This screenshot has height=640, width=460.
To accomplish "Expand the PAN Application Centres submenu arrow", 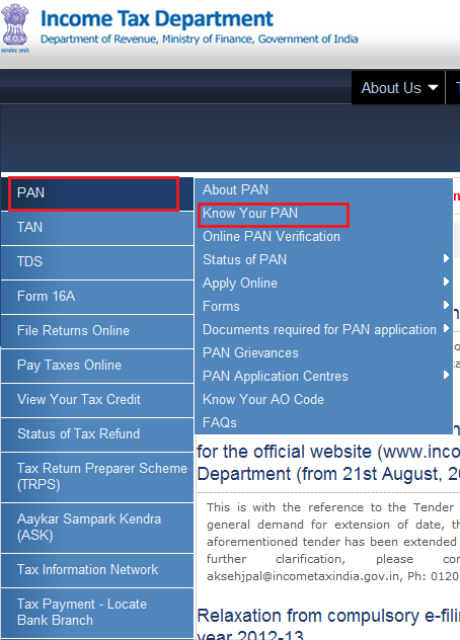I will tap(446, 375).
